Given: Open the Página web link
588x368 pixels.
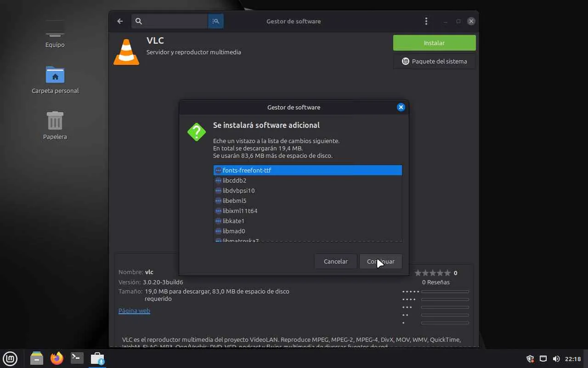Looking at the screenshot, I should coord(134,310).
